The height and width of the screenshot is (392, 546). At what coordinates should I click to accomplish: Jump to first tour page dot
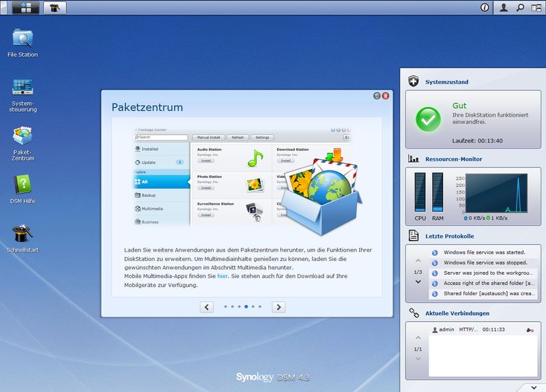click(x=226, y=307)
